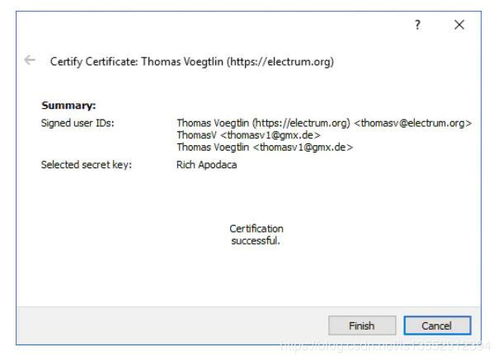Screen dimensions: 499x361
Task: Click the Finish button
Action: click(x=362, y=325)
